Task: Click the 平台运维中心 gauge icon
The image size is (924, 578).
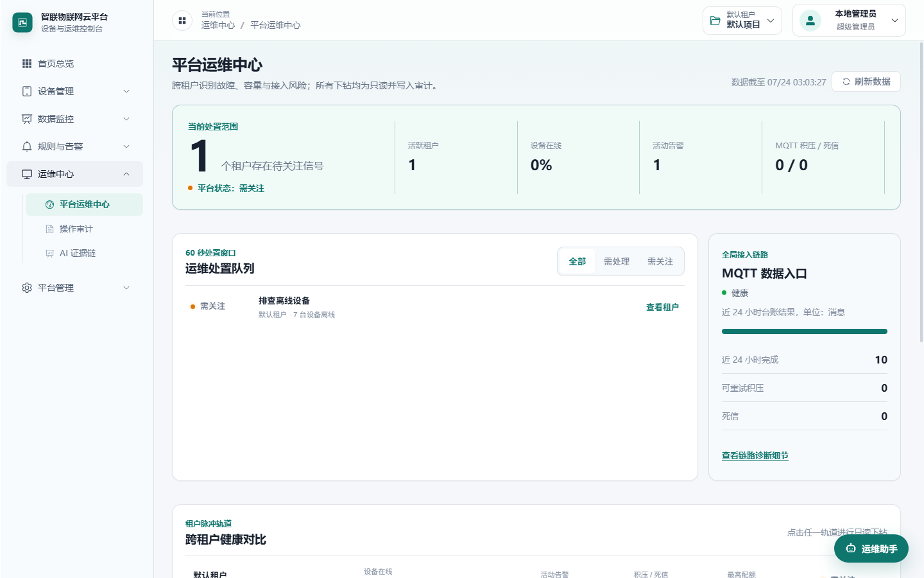Action: coord(49,205)
